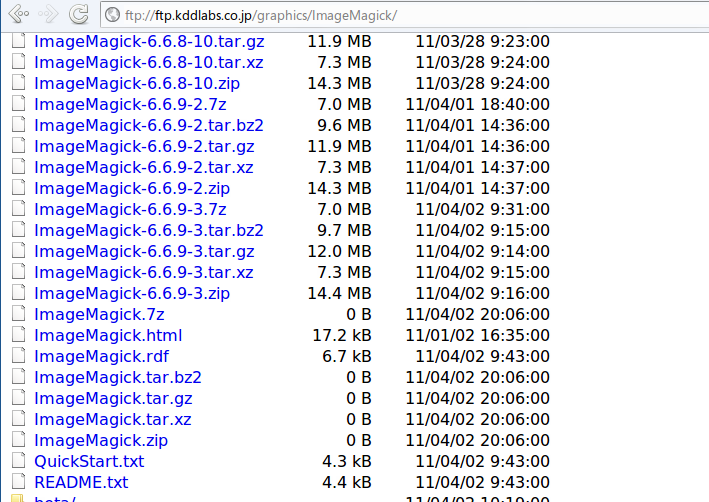Click file icon beside ImageMagick-6.6.9-3.tar.bz2
The width and height of the screenshot is (709, 502).
point(19,230)
